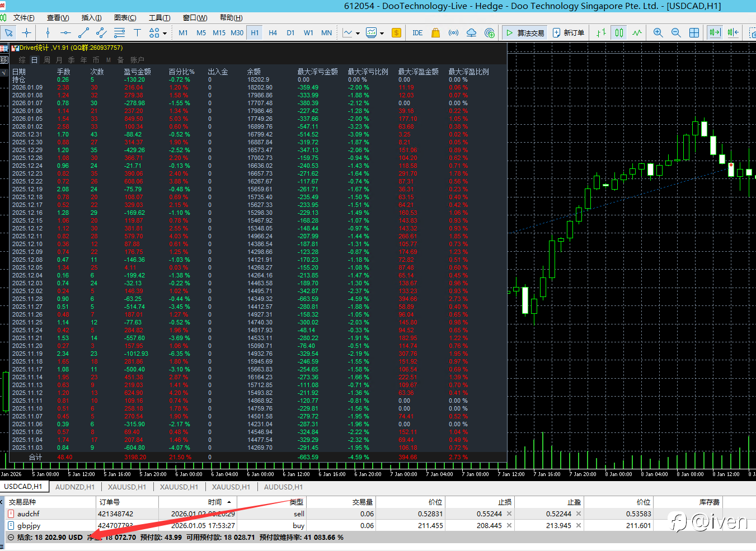
Task: Open the shapes objects dropdown
Action: [158, 32]
